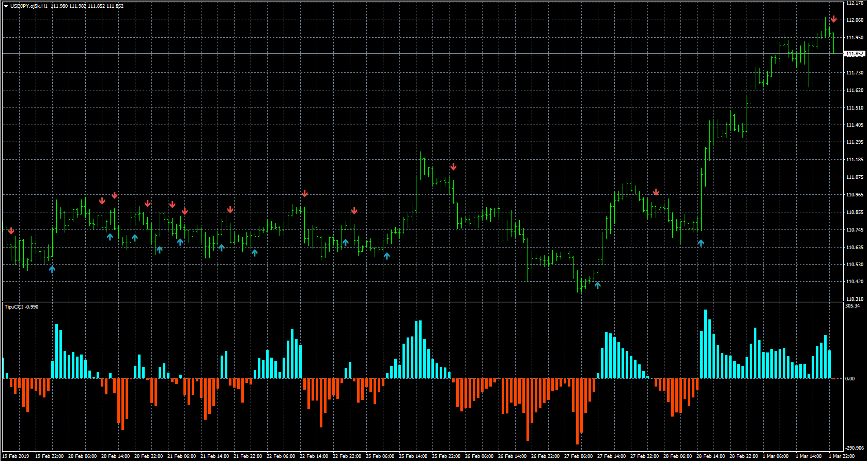
Task: Click the leftmost blue buy arrow on chart
Action: [x=52, y=269]
